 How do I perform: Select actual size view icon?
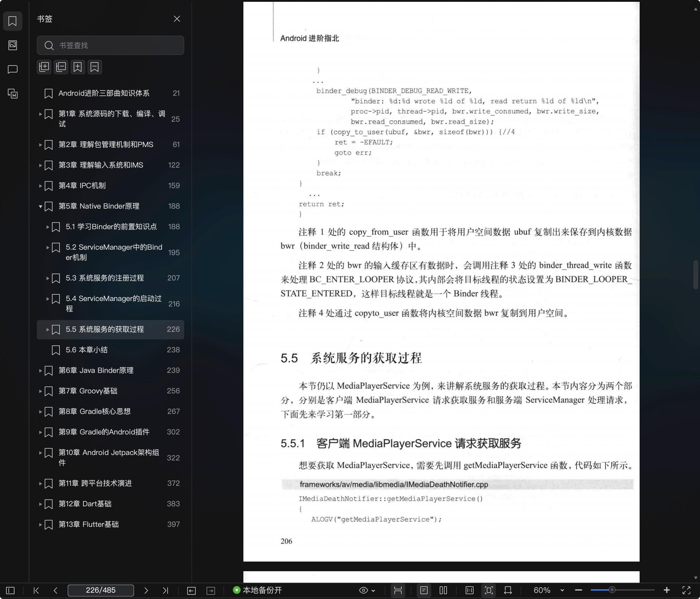pyautogui.click(x=470, y=590)
